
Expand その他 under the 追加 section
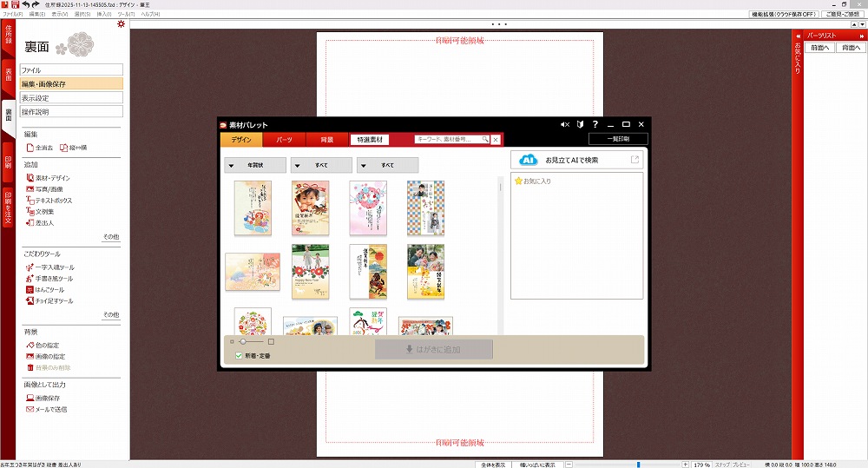coord(111,236)
